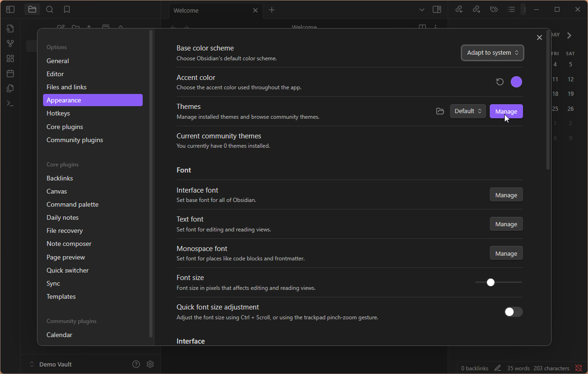
Task: Open the backlinks pane icon in the right sidebar
Action: [x=459, y=9]
